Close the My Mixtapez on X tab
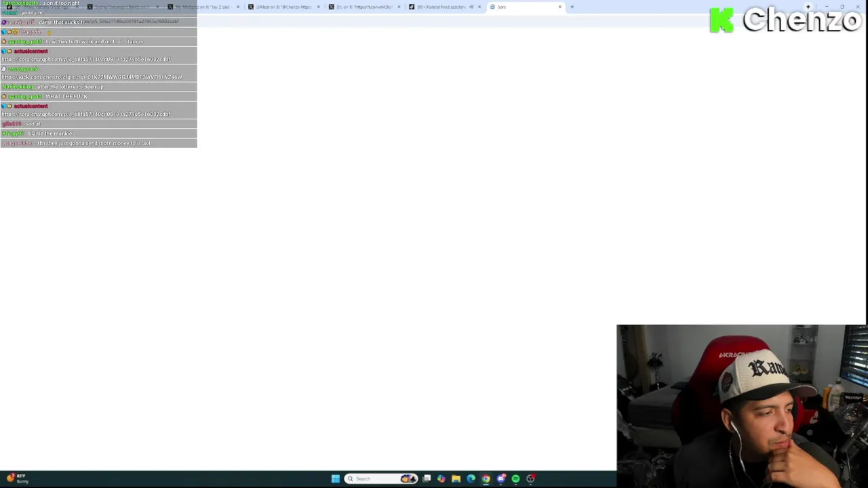Viewport: 868px width, 488px height. click(x=237, y=7)
